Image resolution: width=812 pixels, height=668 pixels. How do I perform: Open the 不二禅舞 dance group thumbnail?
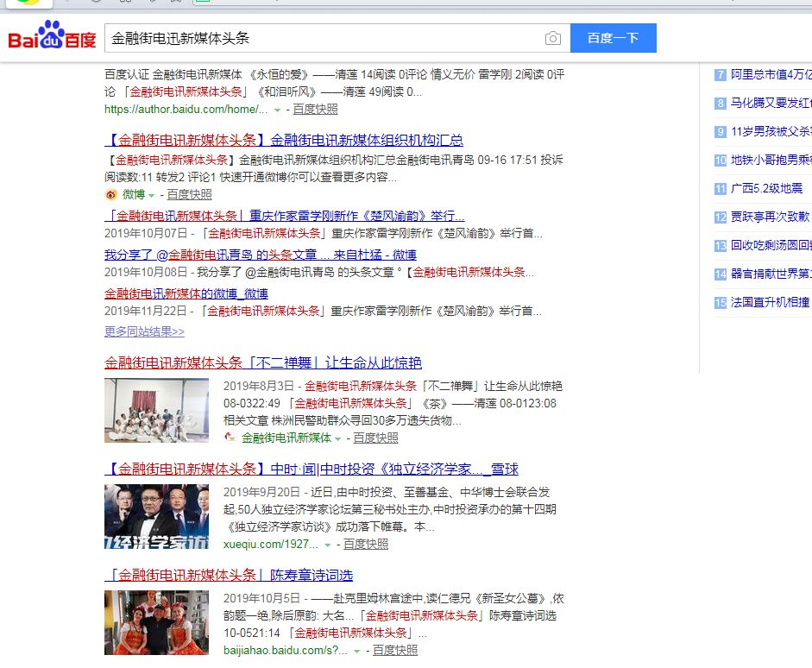pyautogui.click(x=156, y=410)
